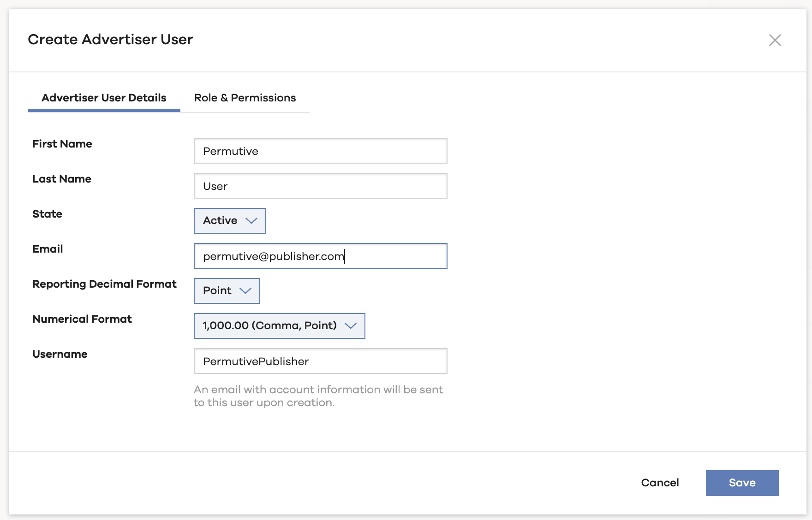
Task: Switch to Role & Permissions tab
Action: point(245,98)
